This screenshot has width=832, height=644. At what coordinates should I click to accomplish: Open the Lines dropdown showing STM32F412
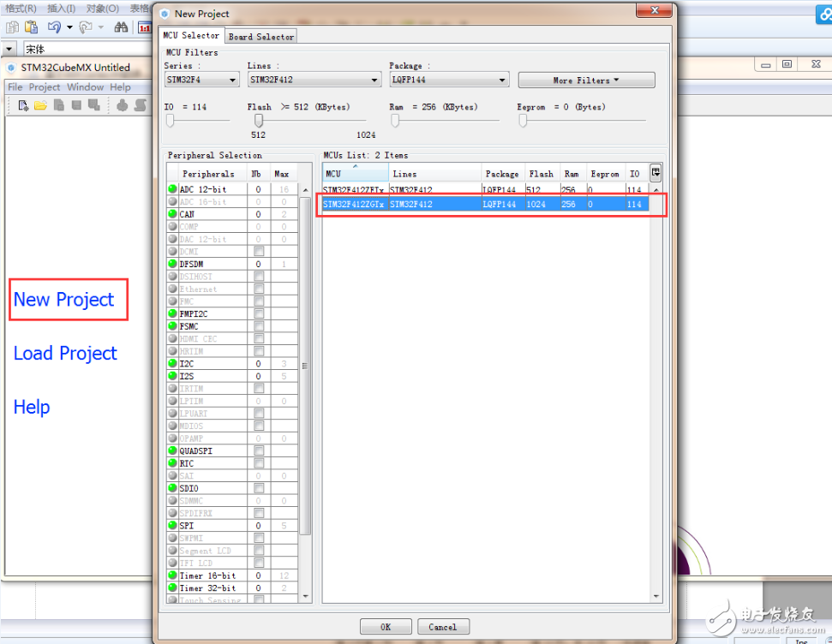314,80
